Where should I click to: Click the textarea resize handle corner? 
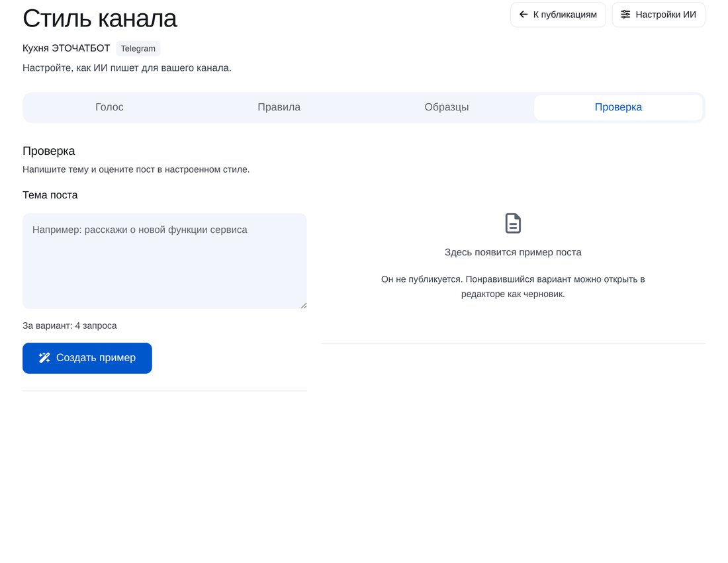304,306
